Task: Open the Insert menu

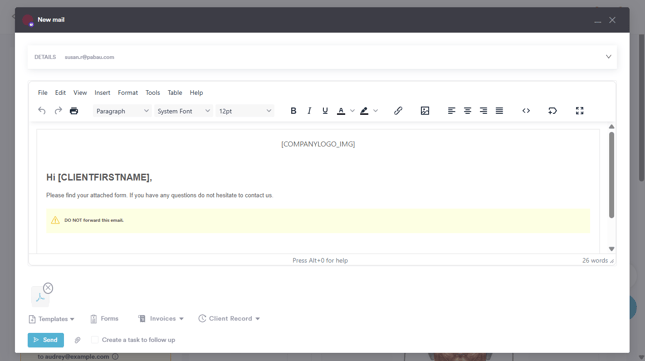Action: click(x=102, y=93)
